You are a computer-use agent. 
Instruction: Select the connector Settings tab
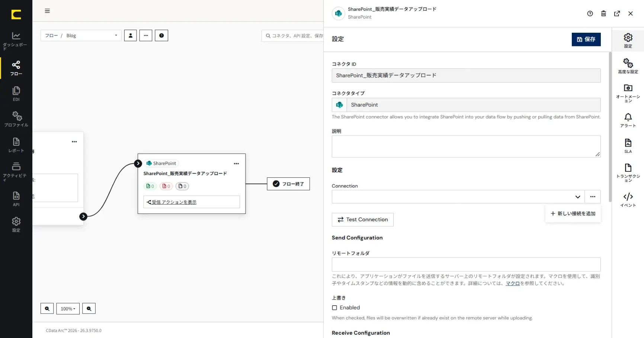(628, 41)
